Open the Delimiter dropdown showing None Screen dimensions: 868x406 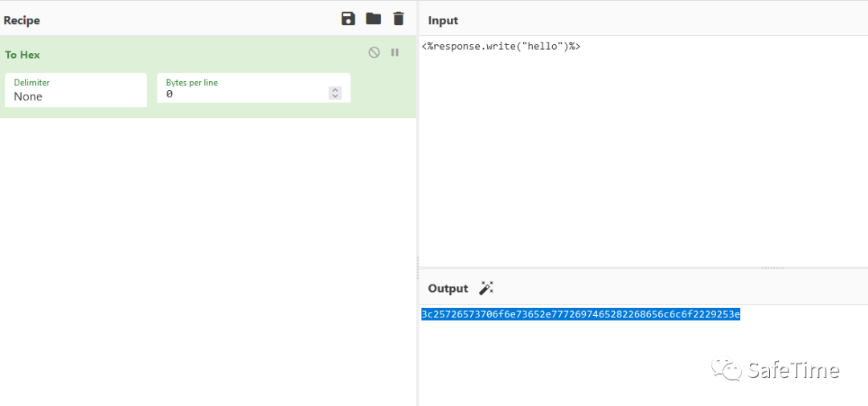(x=76, y=90)
